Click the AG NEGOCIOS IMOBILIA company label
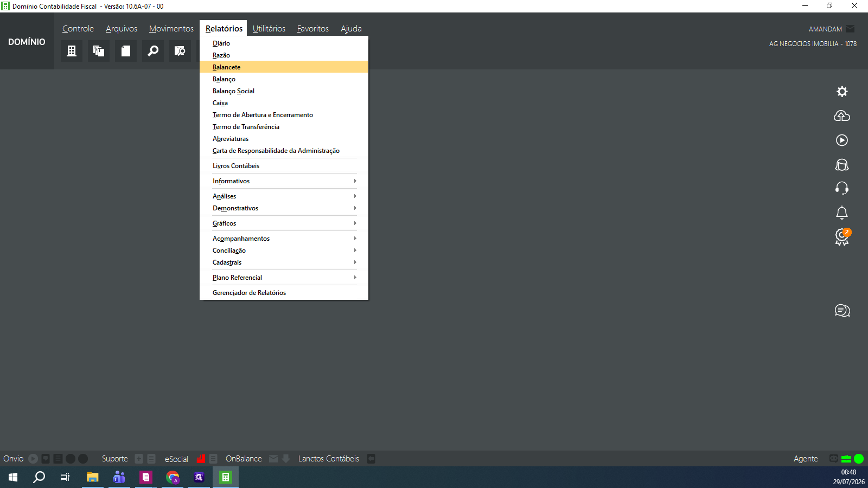The height and width of the screenshot is (488, 868). 813,44
